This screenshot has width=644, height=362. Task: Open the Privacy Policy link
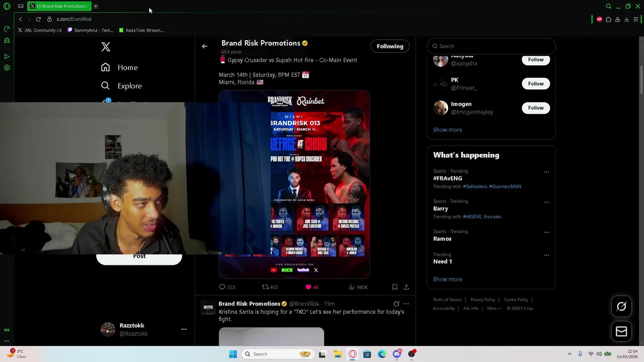(482, 300)
